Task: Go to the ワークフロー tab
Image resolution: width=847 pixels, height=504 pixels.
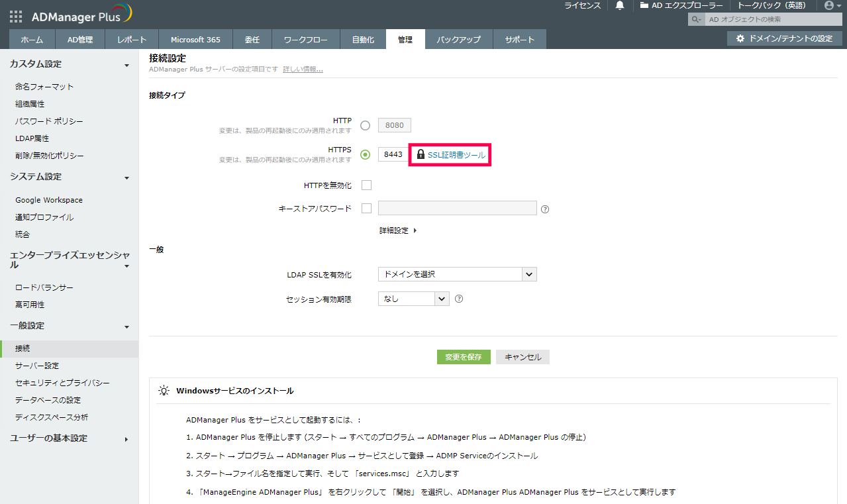Action: click(x=305, y=40)
